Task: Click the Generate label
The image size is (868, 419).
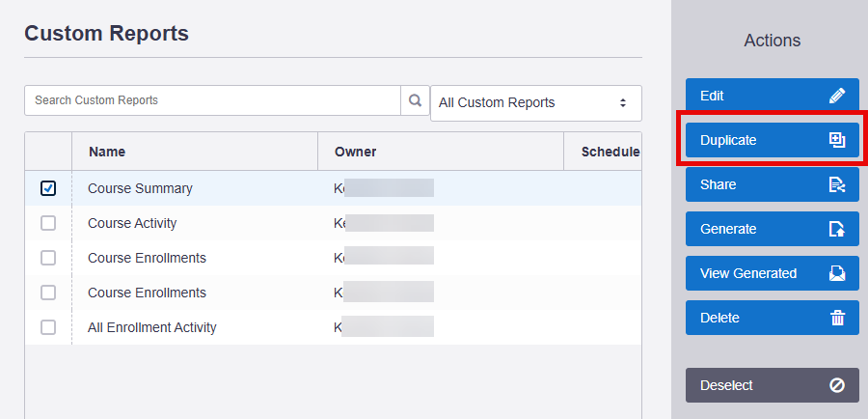Action: point(728,229)
